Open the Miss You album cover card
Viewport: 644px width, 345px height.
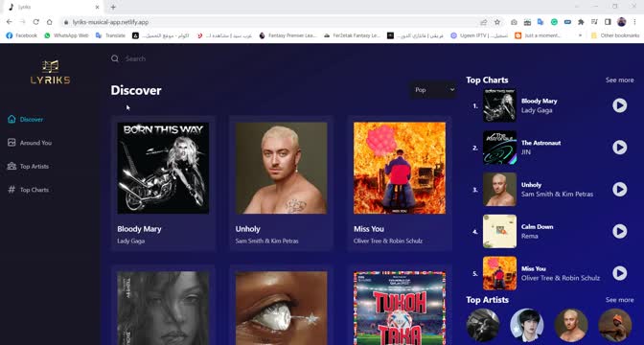coord(400,168)
